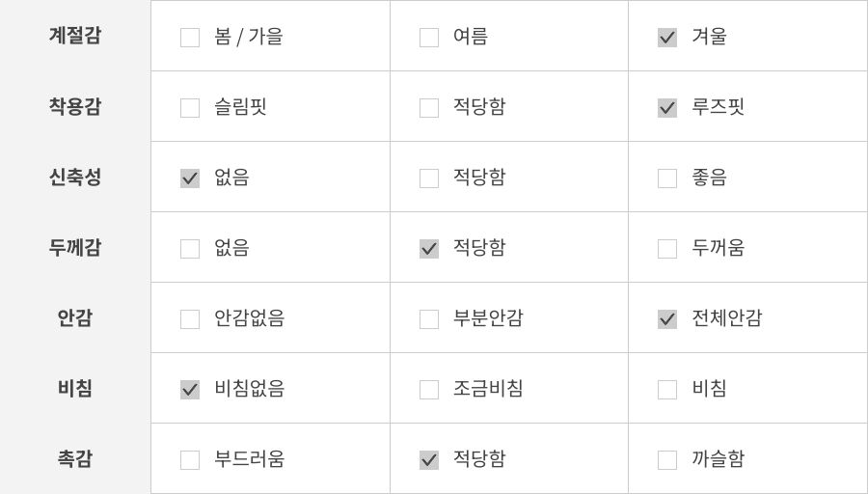Uncheck 적당함 in the 촉감 row

point(429,460)
